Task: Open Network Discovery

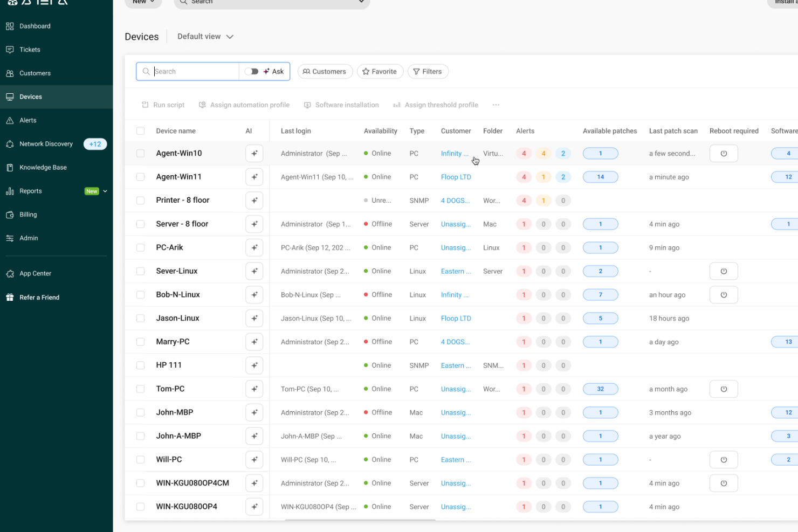Action: pos(46,144)
